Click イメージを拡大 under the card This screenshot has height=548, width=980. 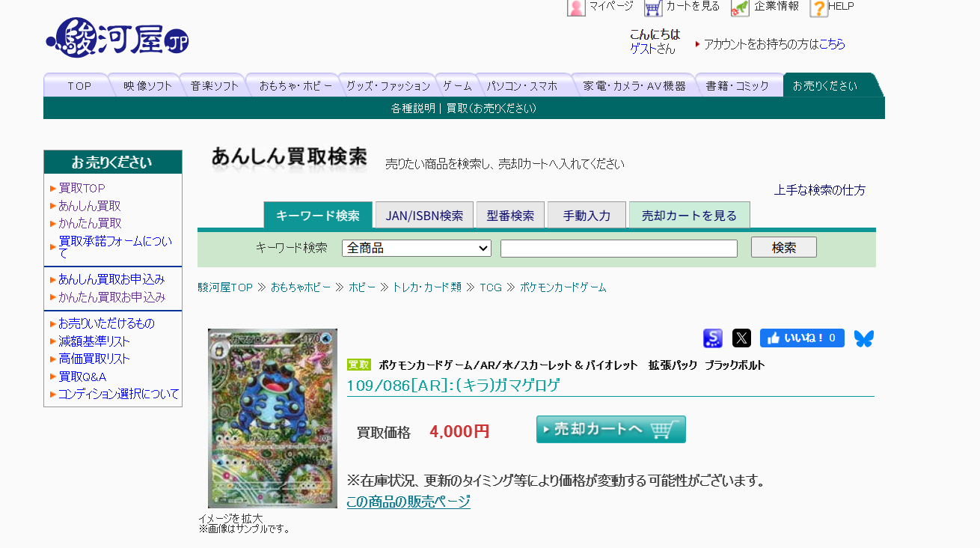tap(230, 518)
